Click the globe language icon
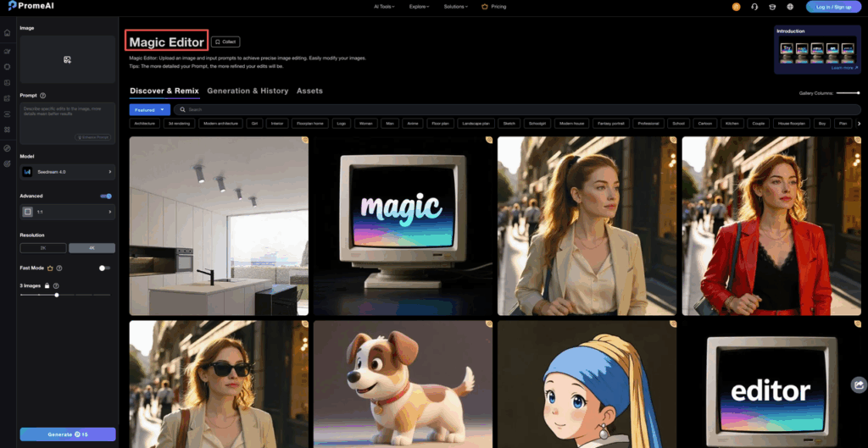Viewport: 868px width, 448px height. [x=790, y=7]
